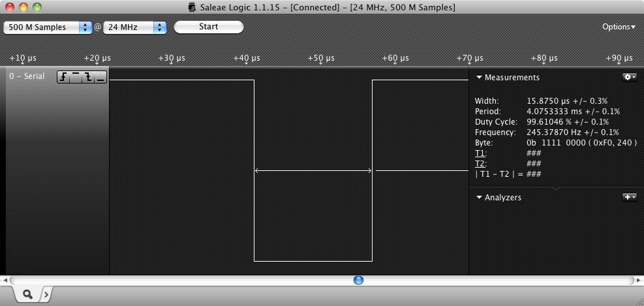644x306 pixels.
Task: Set trigger to low level on channel 0
Action: (x=100, y=77)
